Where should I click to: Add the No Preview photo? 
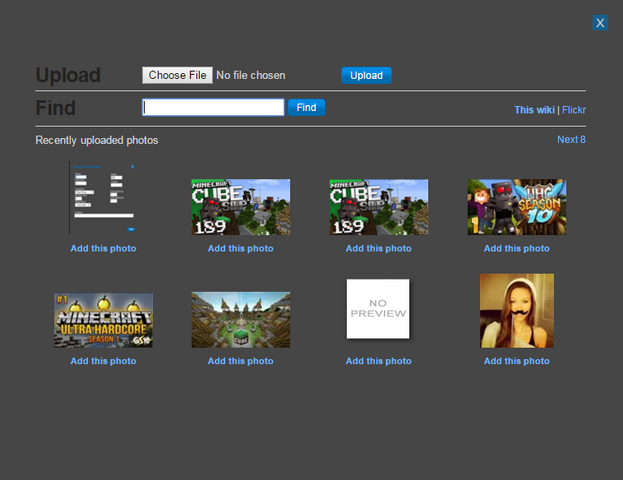point(379,361)
